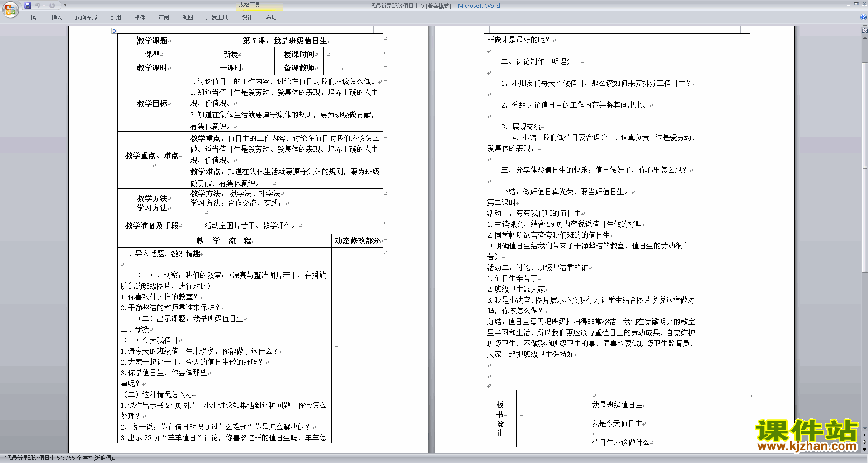Click vertical scrollbar down arrow

(864, 428)
